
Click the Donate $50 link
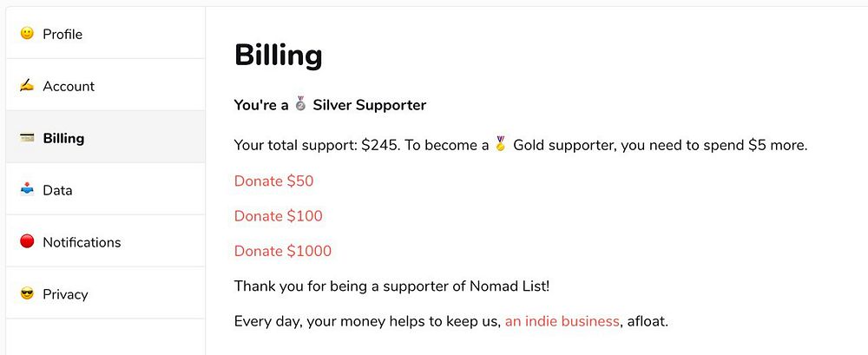point(273,181)
